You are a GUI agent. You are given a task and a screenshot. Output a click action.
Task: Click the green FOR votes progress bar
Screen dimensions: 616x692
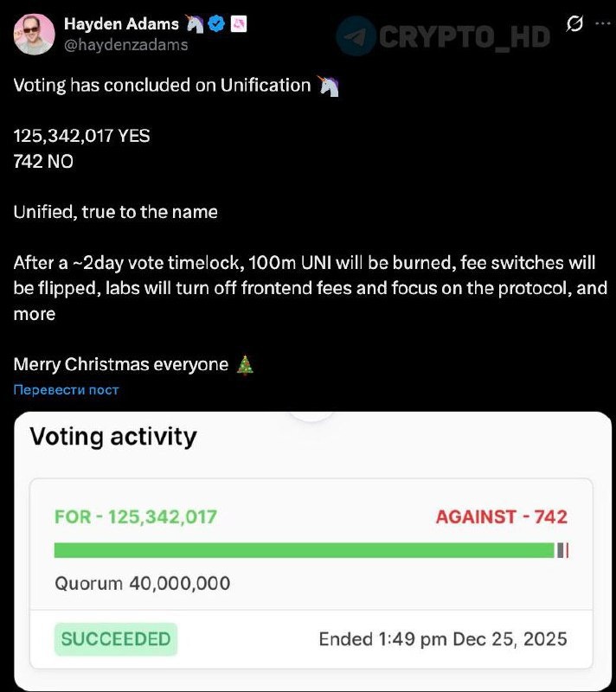point(304,550)
